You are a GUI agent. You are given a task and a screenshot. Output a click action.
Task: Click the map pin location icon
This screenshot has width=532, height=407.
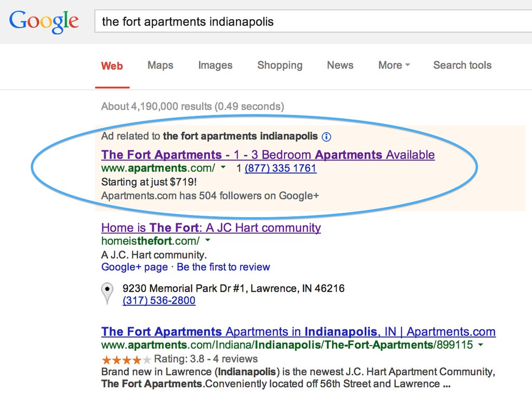107,293
